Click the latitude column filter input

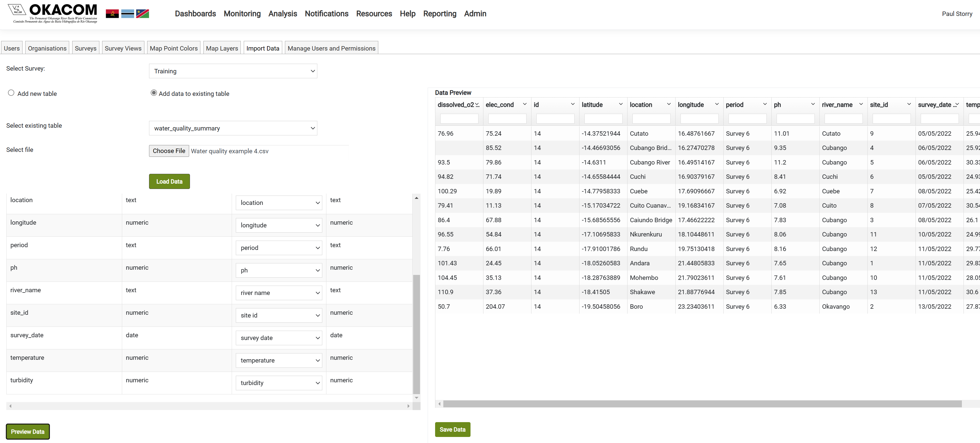coord(603,118)
